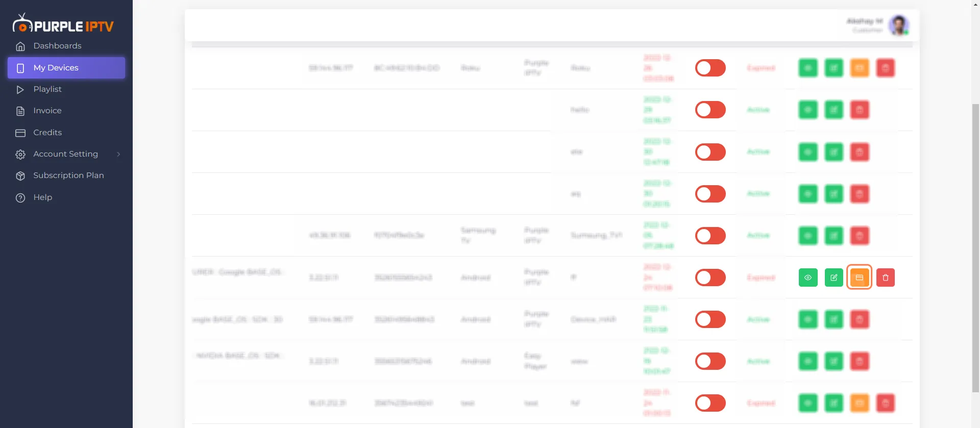The width and height of the screenshot is (980, 428).
Task: Toggle the switch in the Roku row
Action: [710, 68]
